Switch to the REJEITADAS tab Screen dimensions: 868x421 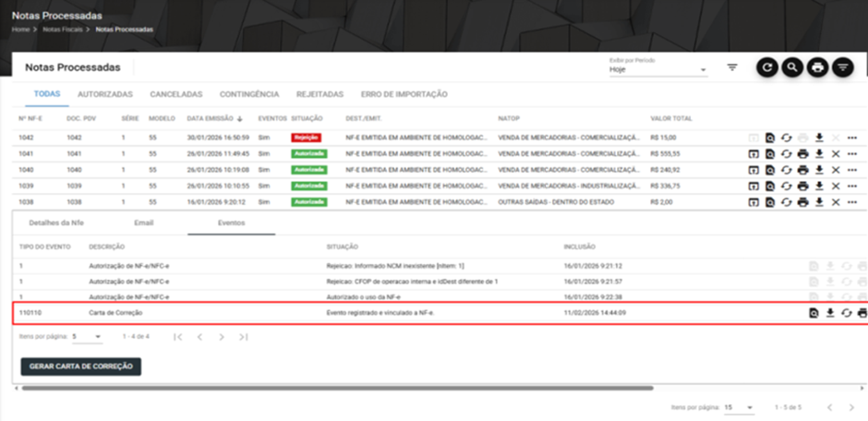320,94
